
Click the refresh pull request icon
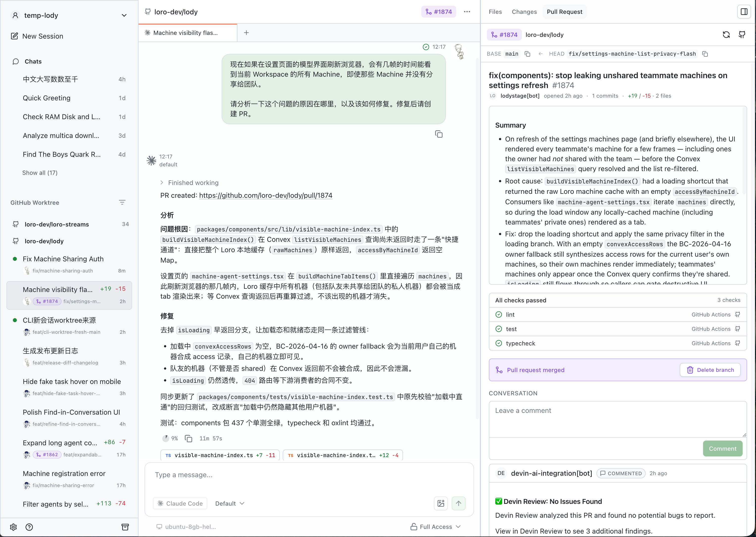726,35
